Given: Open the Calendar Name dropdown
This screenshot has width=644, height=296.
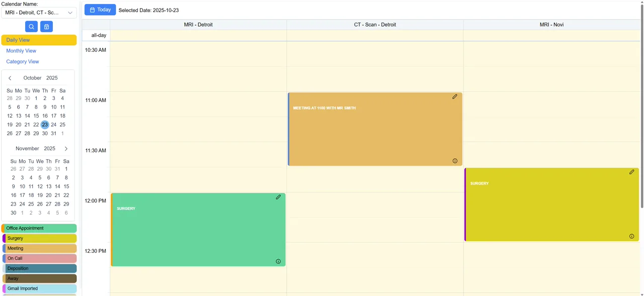Looking at the screenshot, I should point(39,13).
